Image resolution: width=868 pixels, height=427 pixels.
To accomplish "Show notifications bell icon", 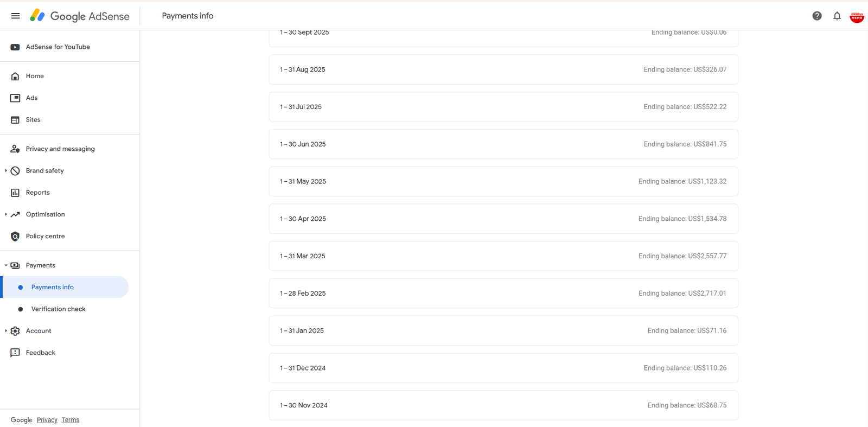I will tap(837, 16).
